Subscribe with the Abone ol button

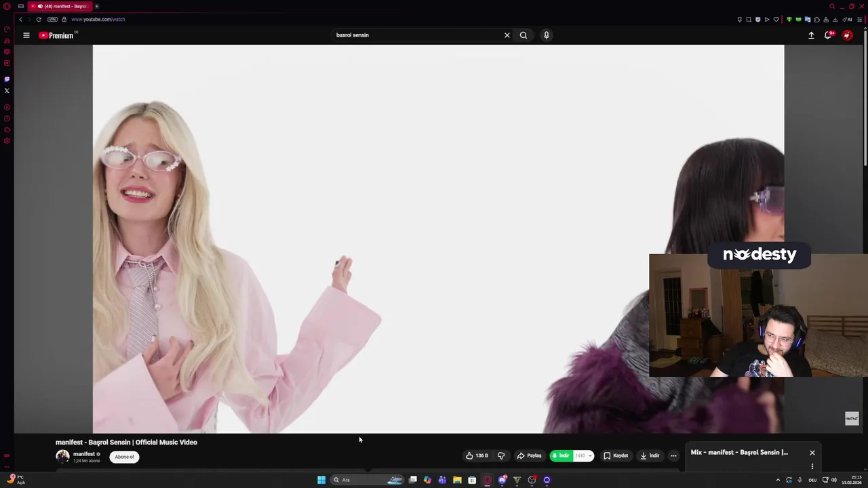coord(124,457)
